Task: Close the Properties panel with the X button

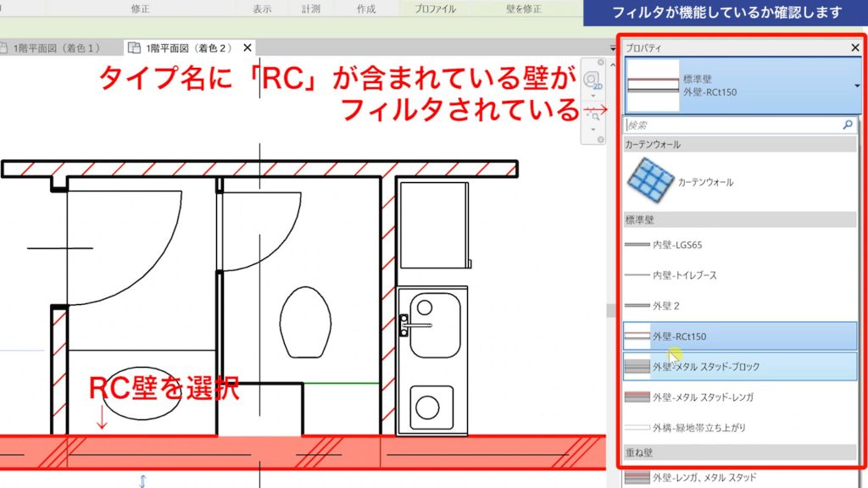Action: point(854,47)
